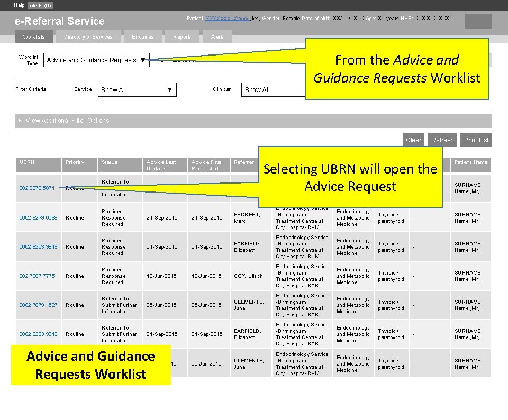Click the patient name link in the header

tap(227, 19)
